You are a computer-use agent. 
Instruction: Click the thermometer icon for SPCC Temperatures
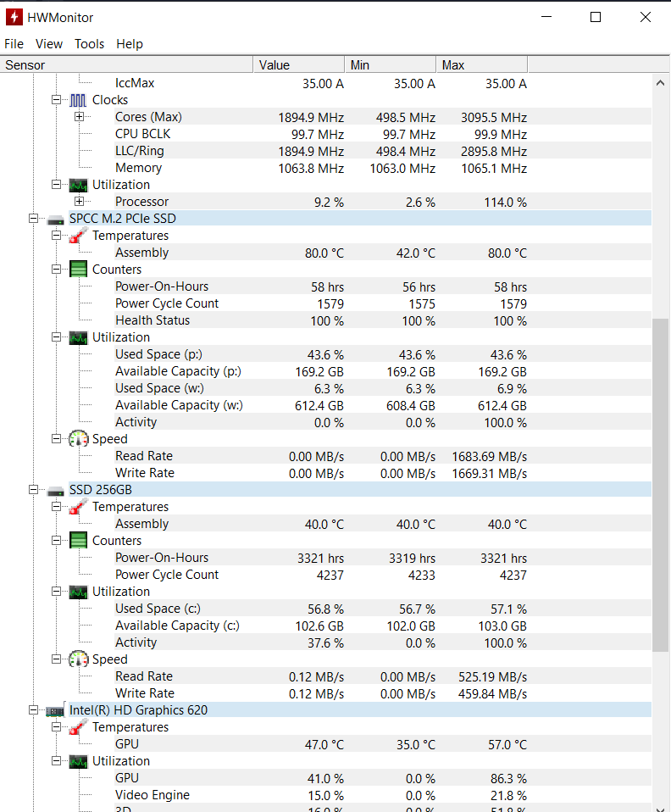click(78, 236)
